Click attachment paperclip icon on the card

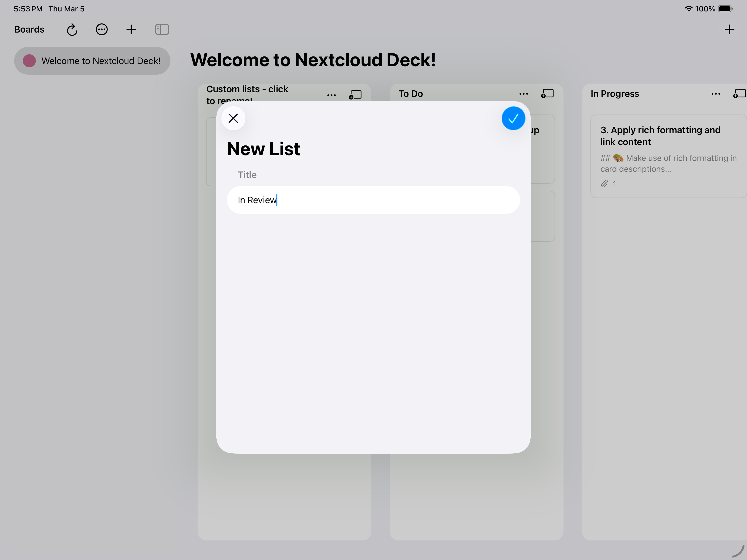point(604,184)
